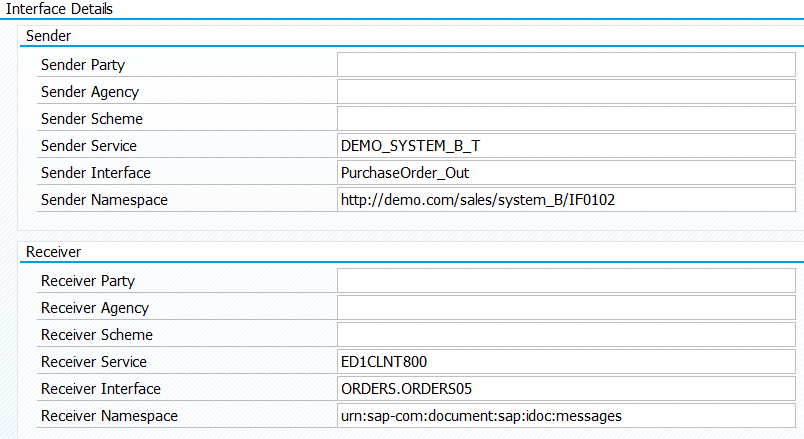This screenshot has height=439, width=804.
Task: Click the Sender Service label
Action: (x=88, y=146)
